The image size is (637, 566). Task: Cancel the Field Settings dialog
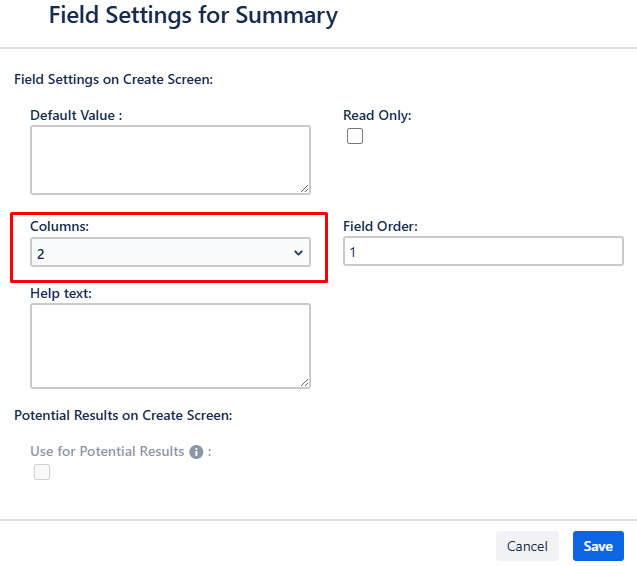(527, 546)
